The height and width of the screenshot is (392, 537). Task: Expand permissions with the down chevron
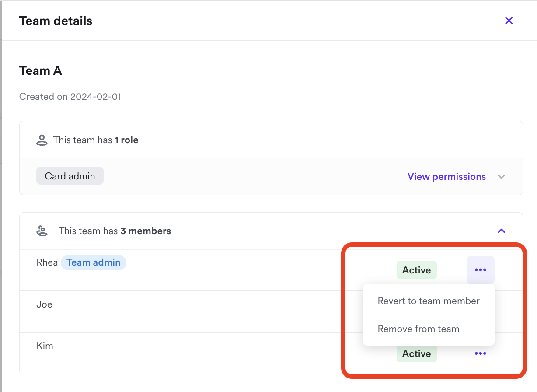502,177
